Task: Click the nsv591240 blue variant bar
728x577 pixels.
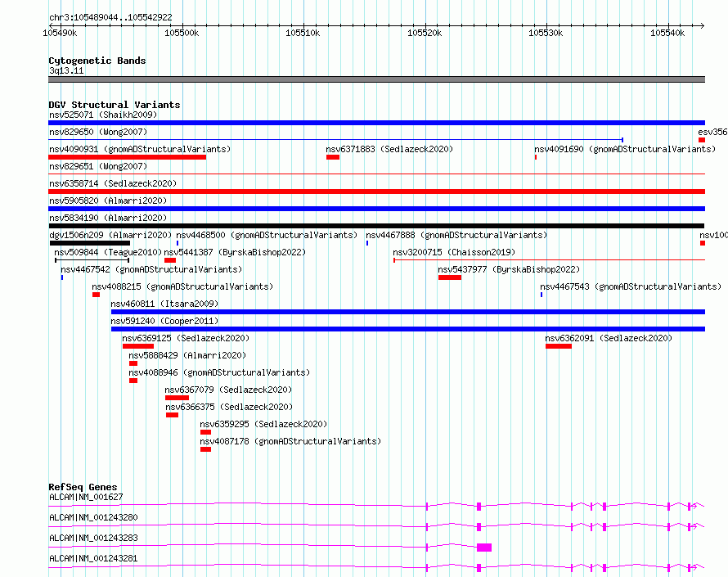Action: tap(408, 329)
